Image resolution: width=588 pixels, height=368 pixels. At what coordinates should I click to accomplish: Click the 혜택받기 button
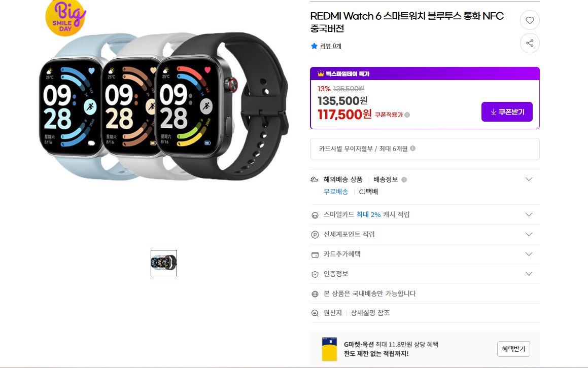point(513,349)
